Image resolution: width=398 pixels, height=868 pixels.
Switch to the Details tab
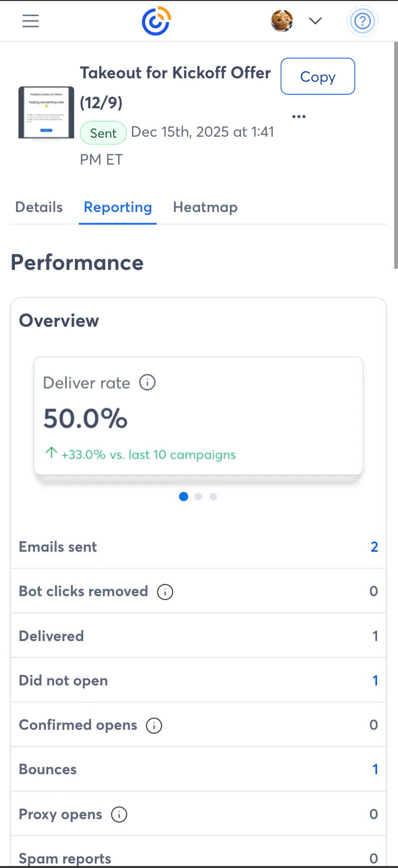pos(39,208)
